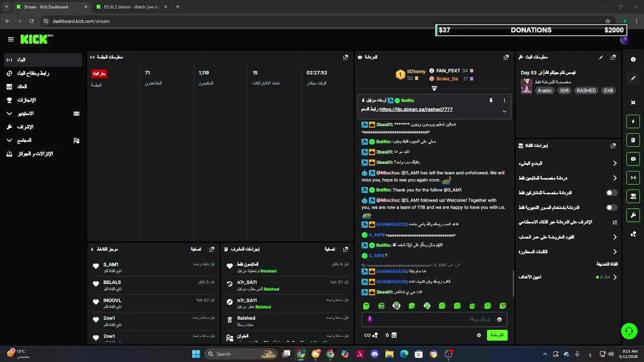Open goals setting تعيين الأهداف
Screen dimensions: 644x362
tap(568, 277)
